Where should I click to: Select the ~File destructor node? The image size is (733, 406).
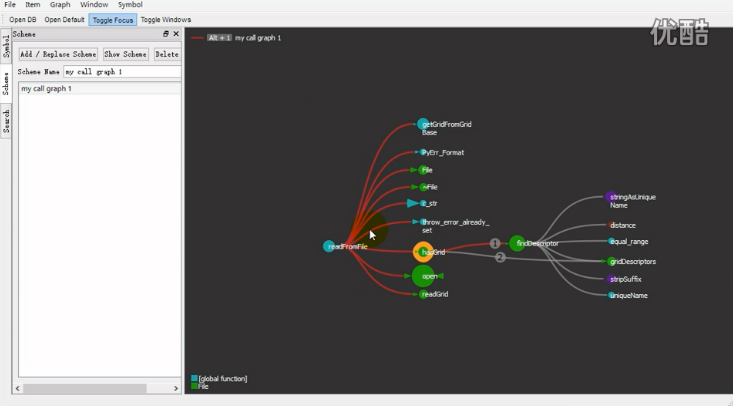click(424, 187)
